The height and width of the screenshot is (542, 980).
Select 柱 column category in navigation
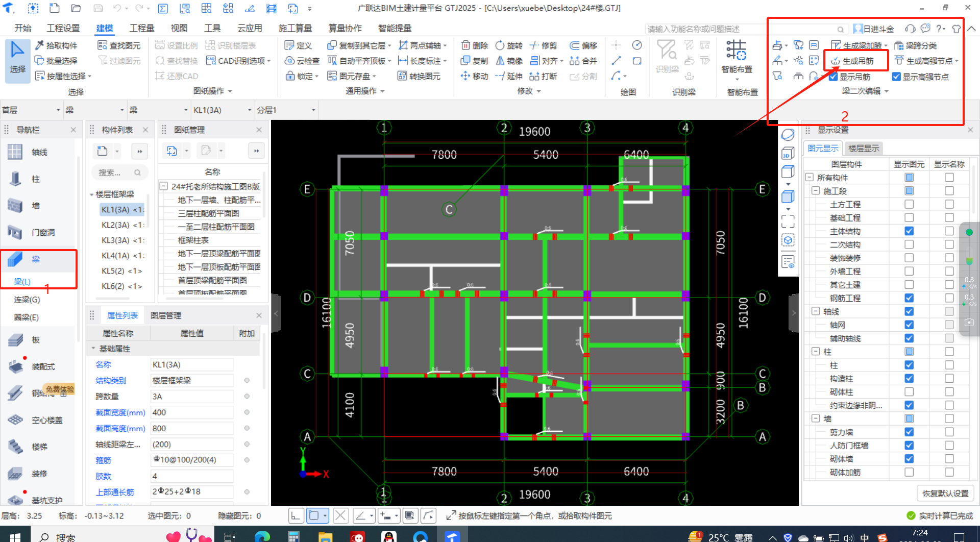[36, 179]
